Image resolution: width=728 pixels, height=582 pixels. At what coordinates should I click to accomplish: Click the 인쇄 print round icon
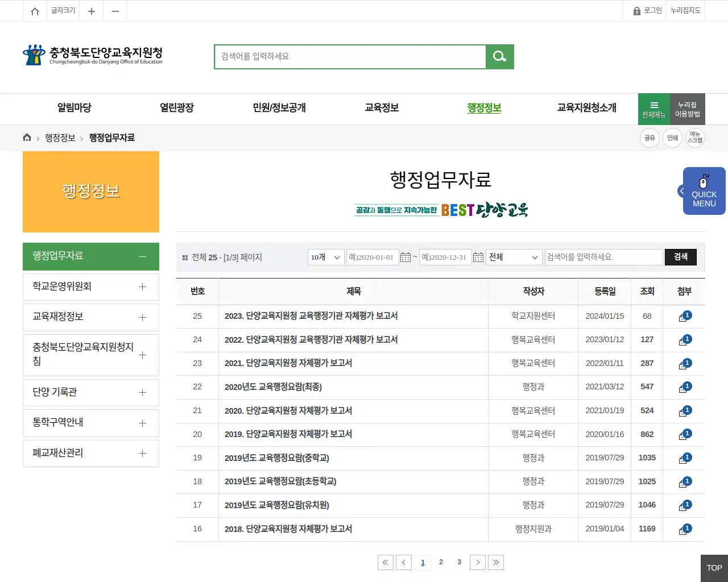click(672, 138)
